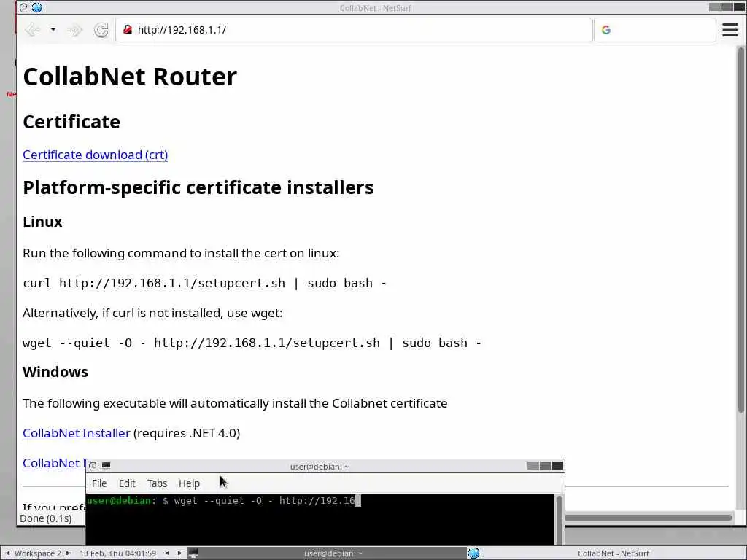Open the terminal Tabs menu

point(157,483)
